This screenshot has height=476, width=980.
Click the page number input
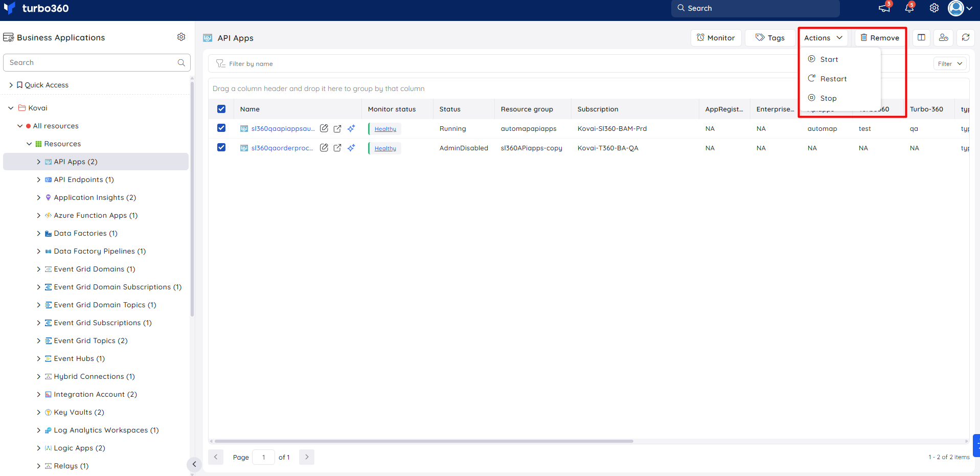tap(264, 457)
